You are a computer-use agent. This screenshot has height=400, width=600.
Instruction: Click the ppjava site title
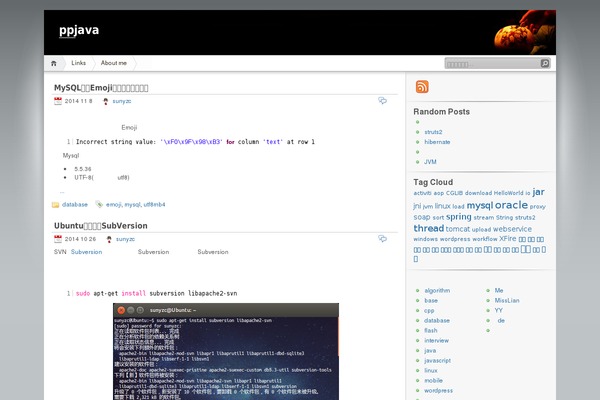[79, 30]
